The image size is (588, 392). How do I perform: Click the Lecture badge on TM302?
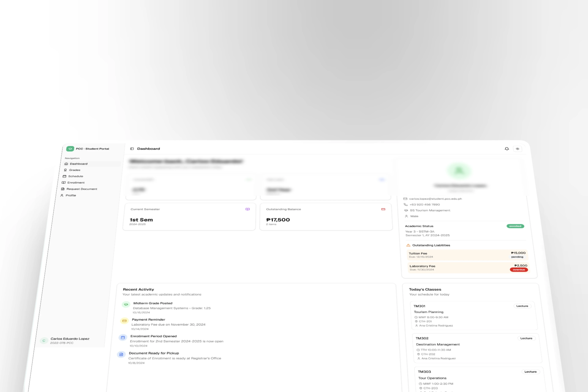pyautogui.click(x=526, y=338)
